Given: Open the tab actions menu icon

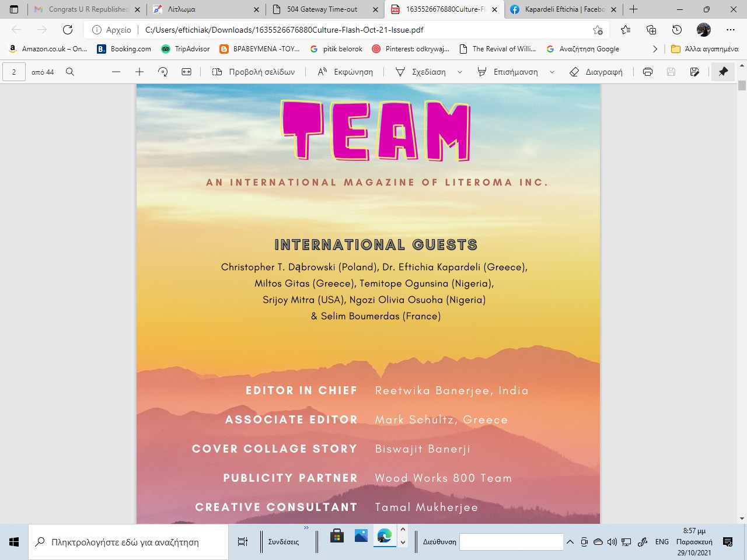Looking at the screenshot, I should pyautogui.click(x=14, y=9).
